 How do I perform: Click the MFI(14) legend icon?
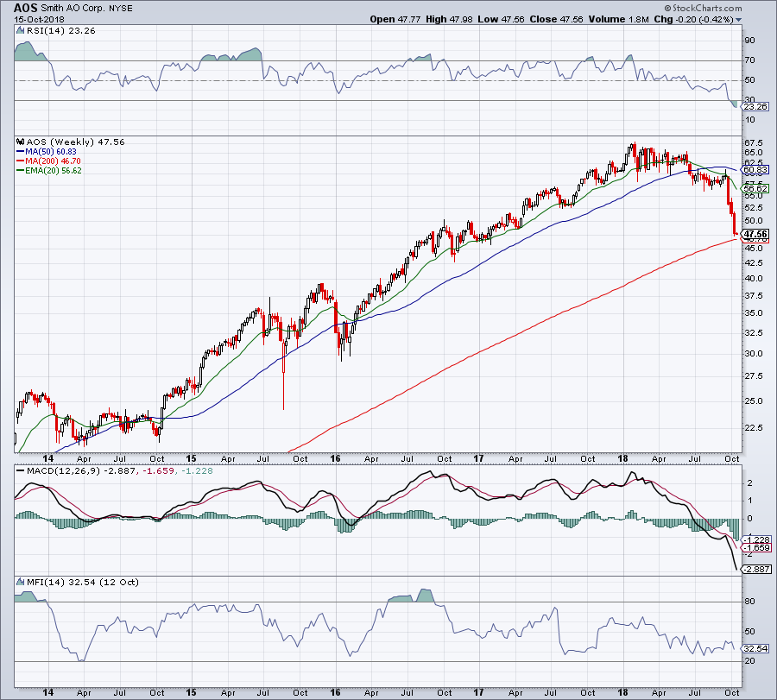tap(21, 582)
